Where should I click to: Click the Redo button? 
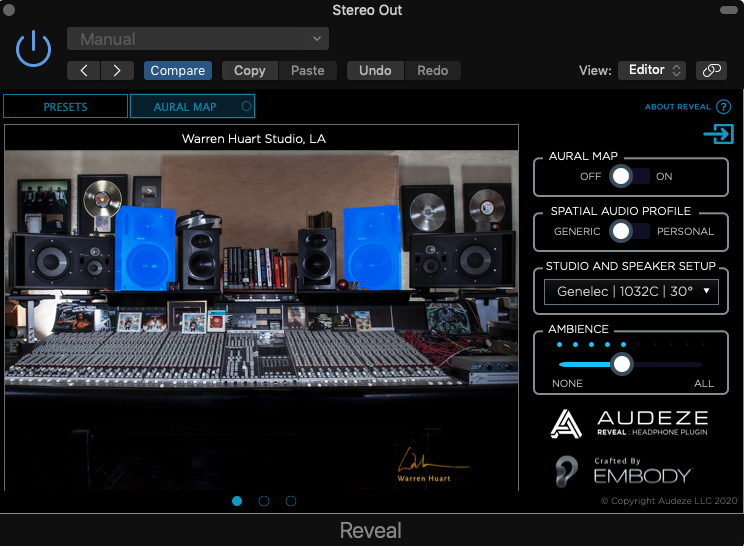click(432, 71)
